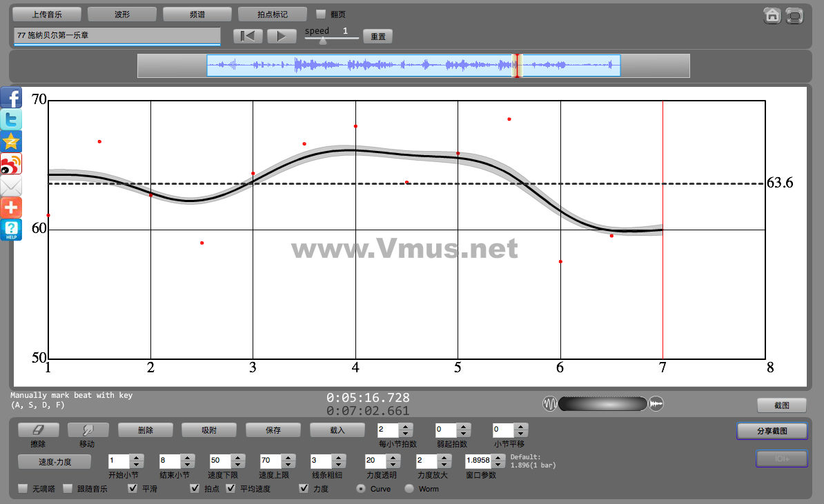Click the Twitter share icon
The height and width of the screenshot is (504, 824).
pyautogui.click(x=11, y=119)
